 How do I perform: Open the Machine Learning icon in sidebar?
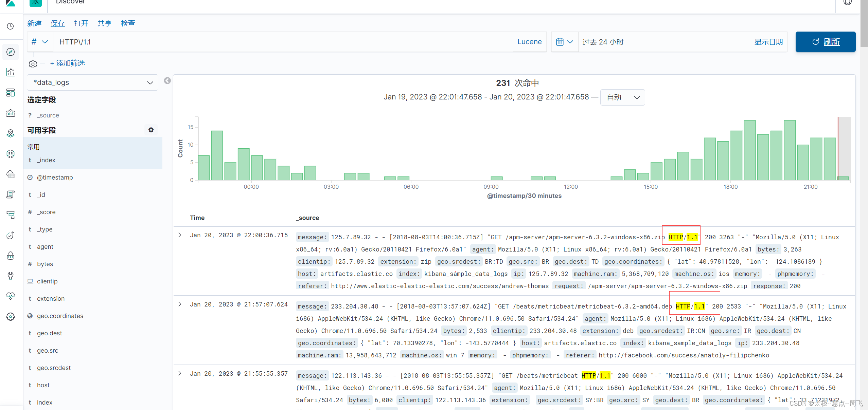(11, 154)
